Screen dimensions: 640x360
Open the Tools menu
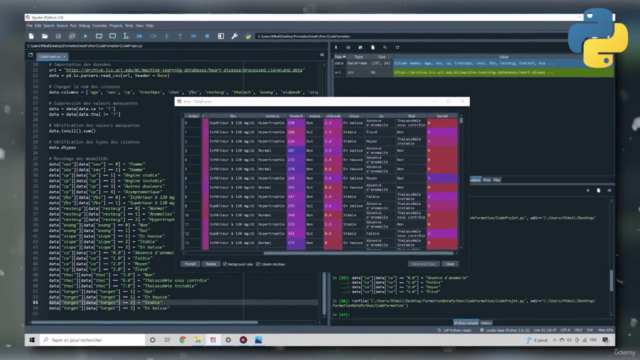[x=129, y=26]
